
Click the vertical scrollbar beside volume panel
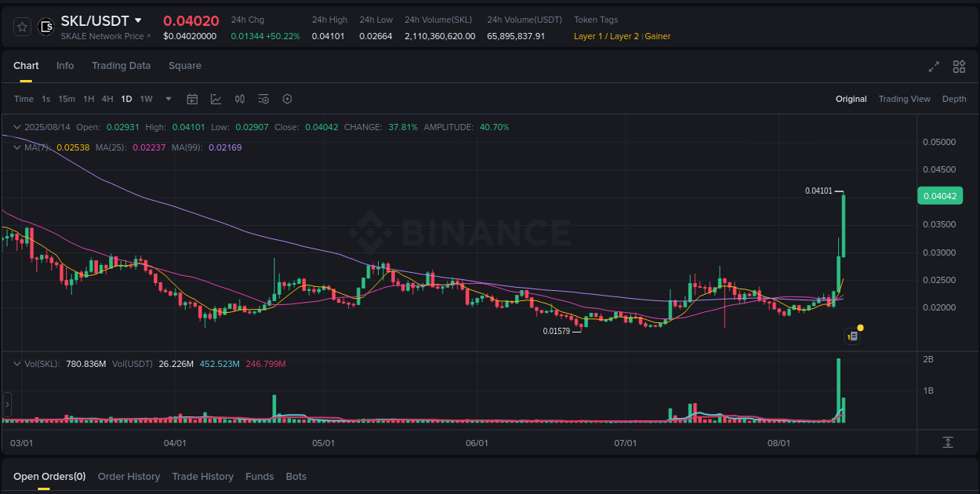coord(7,403)
